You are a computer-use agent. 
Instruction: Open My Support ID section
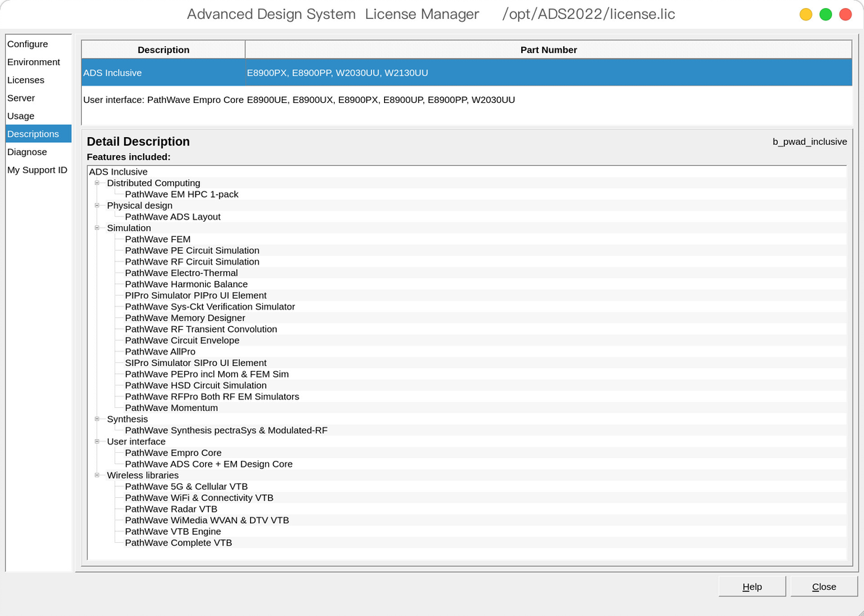point(38,170)
